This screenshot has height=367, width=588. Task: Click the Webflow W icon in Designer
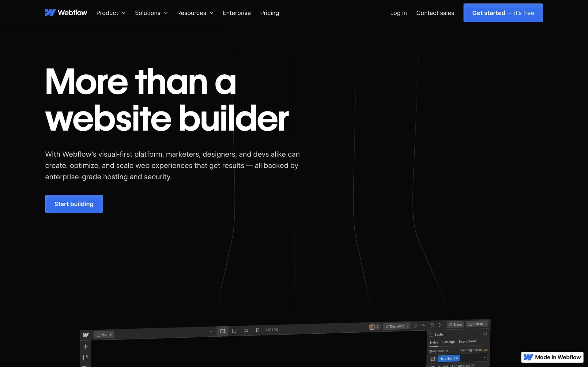tap(86, 335)
